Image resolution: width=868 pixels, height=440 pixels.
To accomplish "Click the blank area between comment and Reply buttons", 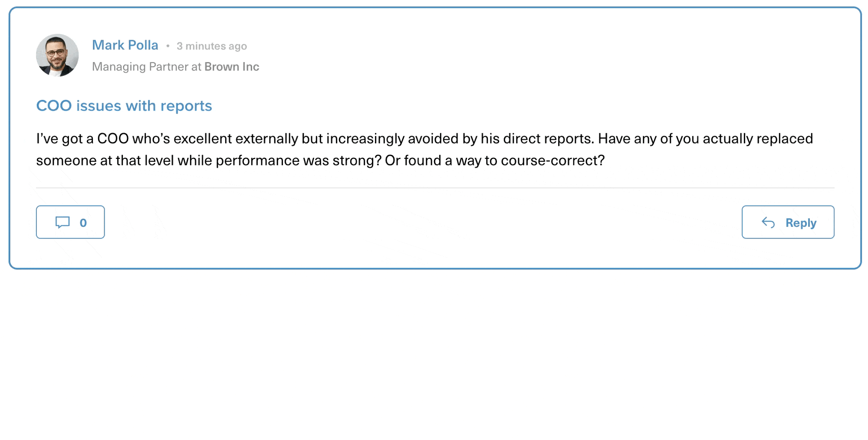I will coord(423,222).
